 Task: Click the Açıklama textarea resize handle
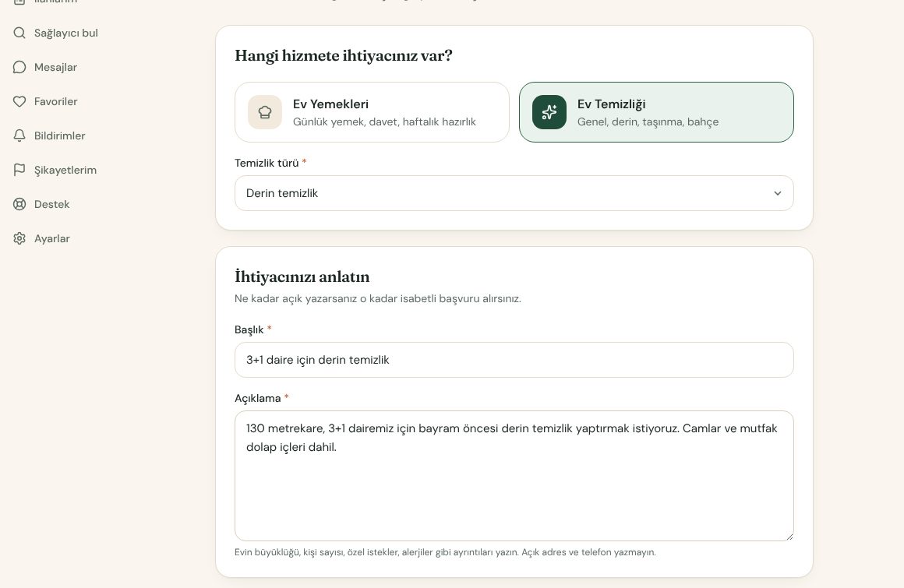[x=789, y=537]
